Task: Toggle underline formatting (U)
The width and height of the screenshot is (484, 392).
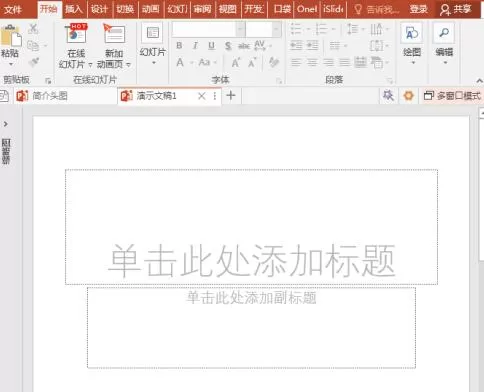Action: (x=211, y=46)
